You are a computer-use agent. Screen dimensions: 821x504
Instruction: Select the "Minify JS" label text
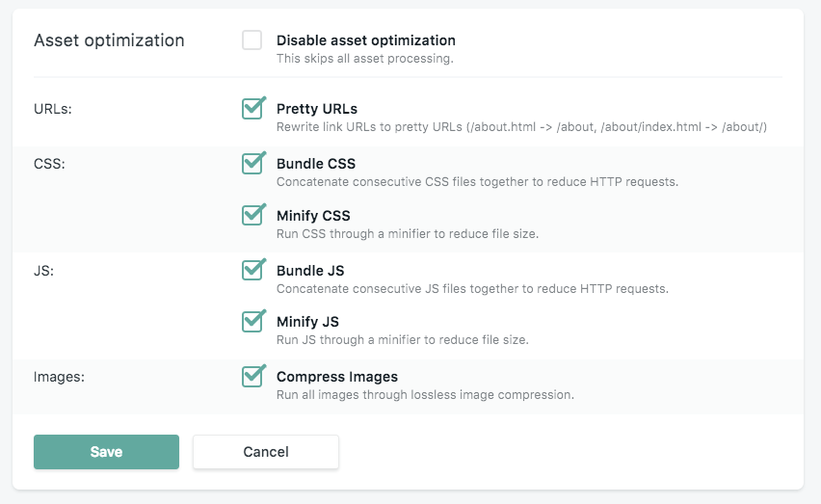coord(307,322)
